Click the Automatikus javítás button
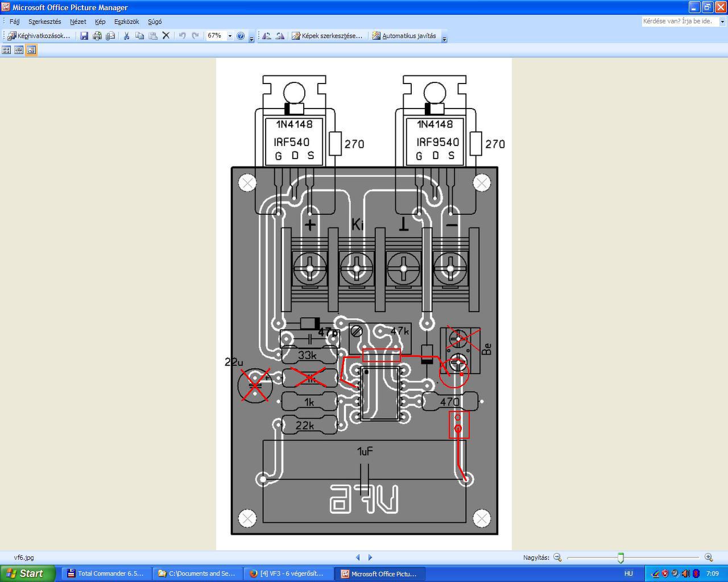Viewport: 728px width, 582px height. [x=404, y=36]
